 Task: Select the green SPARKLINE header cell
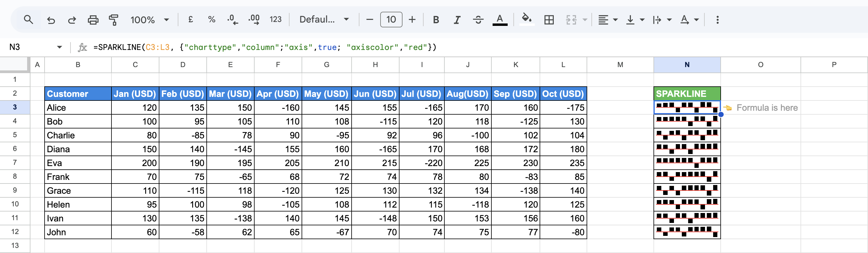pos(687,94)
